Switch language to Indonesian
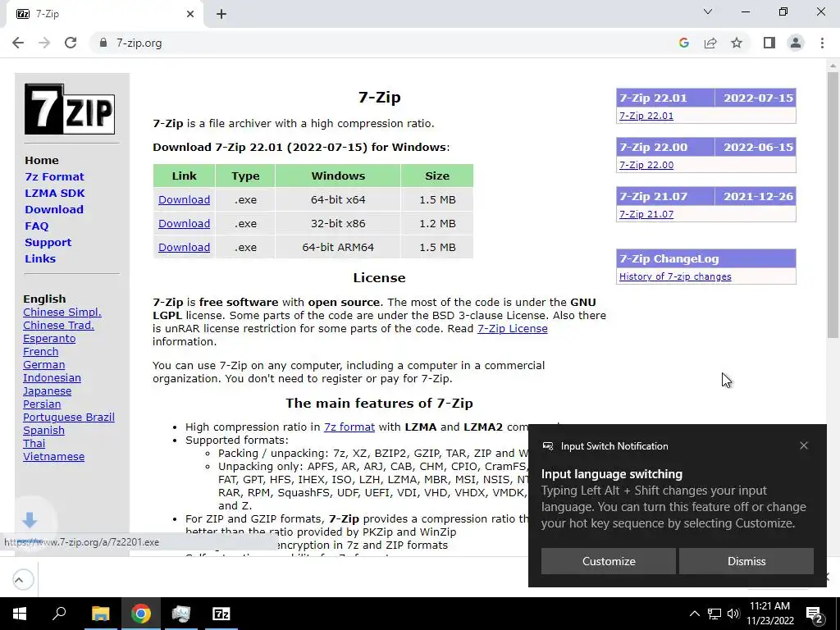Image resolution: width=840 pixels, height=630 pixels. tap(52, 377)
